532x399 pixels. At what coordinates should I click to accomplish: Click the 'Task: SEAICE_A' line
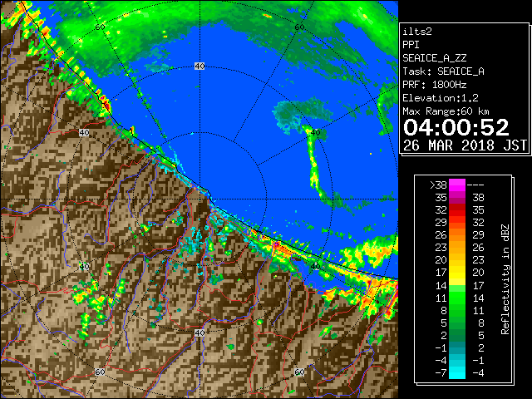(443, 71)
